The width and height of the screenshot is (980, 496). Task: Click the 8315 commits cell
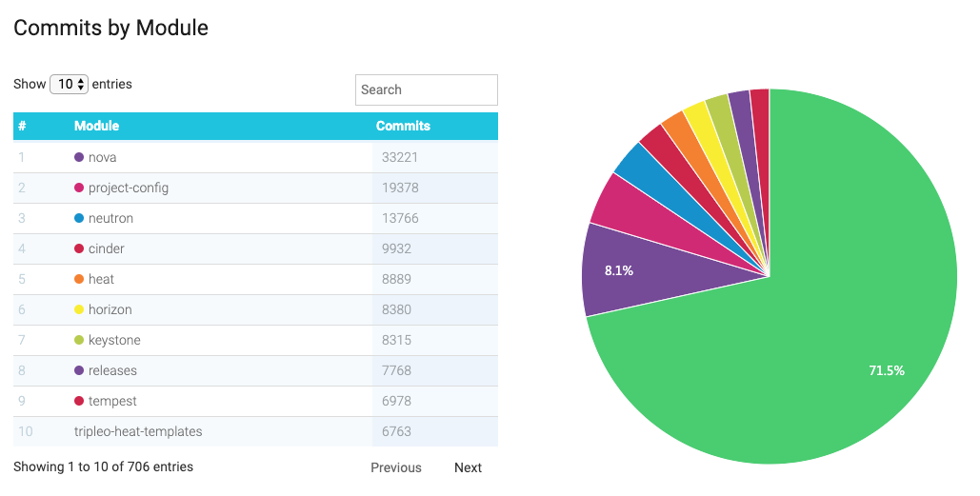coord(435,341)
